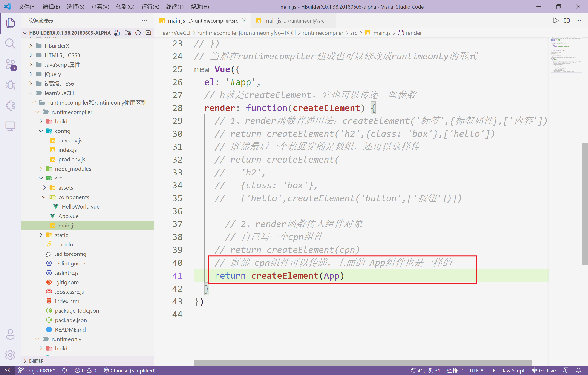
Task: Collapse all folders in explorer
Action: pos(148,33)
